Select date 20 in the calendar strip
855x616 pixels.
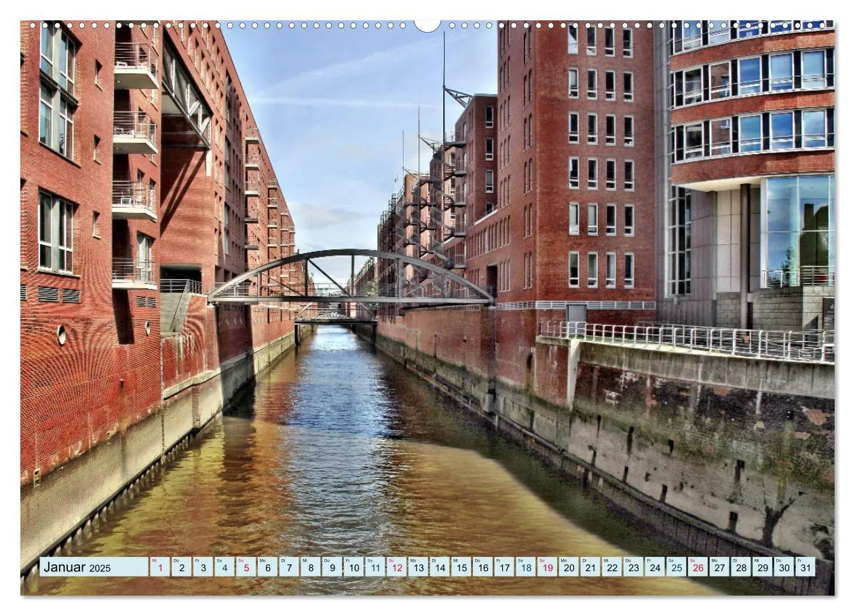[569, 567]
